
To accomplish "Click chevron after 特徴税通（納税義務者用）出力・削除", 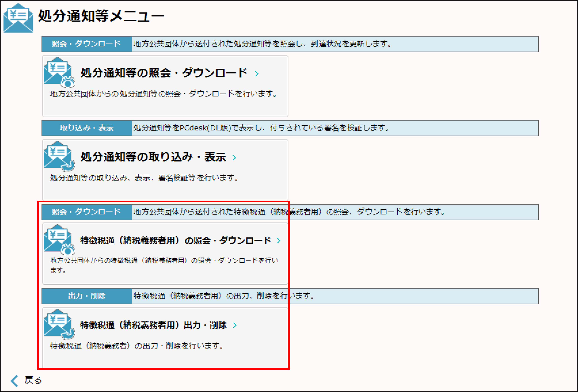I will tap(235, 325).
